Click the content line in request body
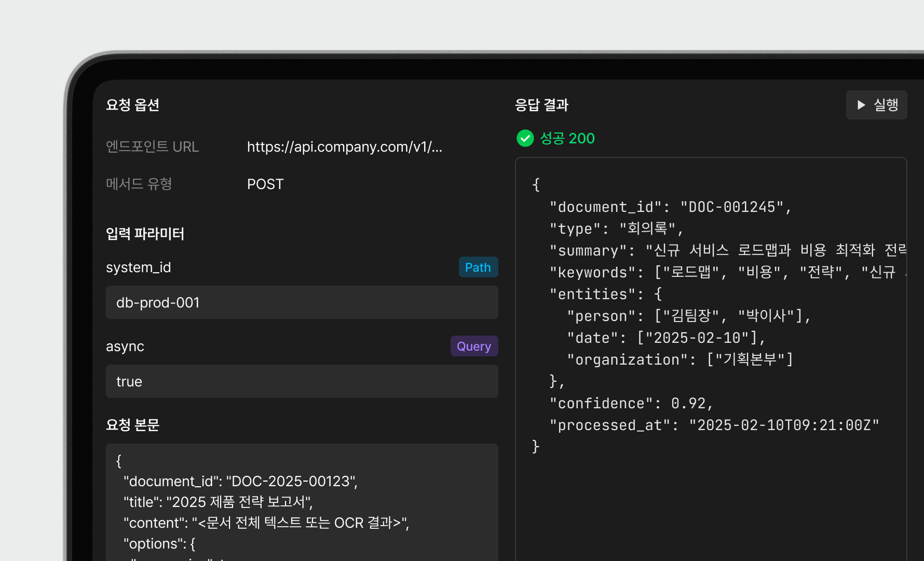The width and height of the screenshot is (924, 561). pos(266,523)
